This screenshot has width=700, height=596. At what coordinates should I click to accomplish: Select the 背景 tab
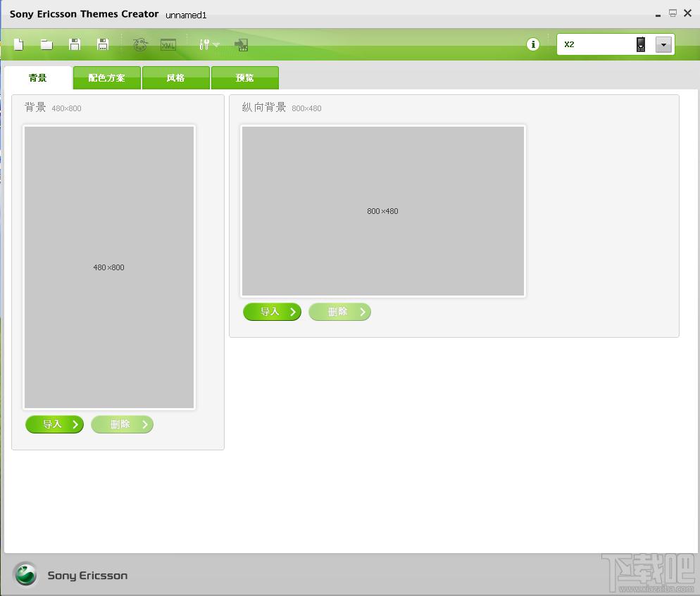point(38,78)
